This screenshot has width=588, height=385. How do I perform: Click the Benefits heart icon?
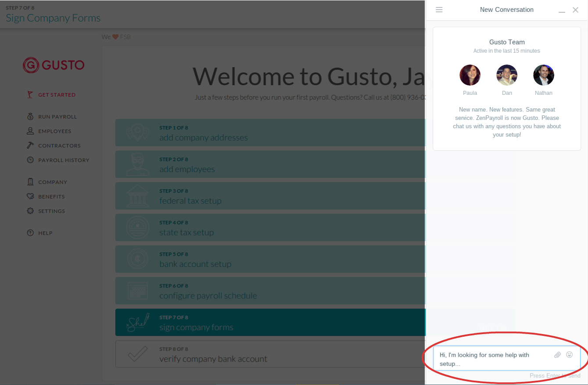pyautogui.click(x=30, y=196)
